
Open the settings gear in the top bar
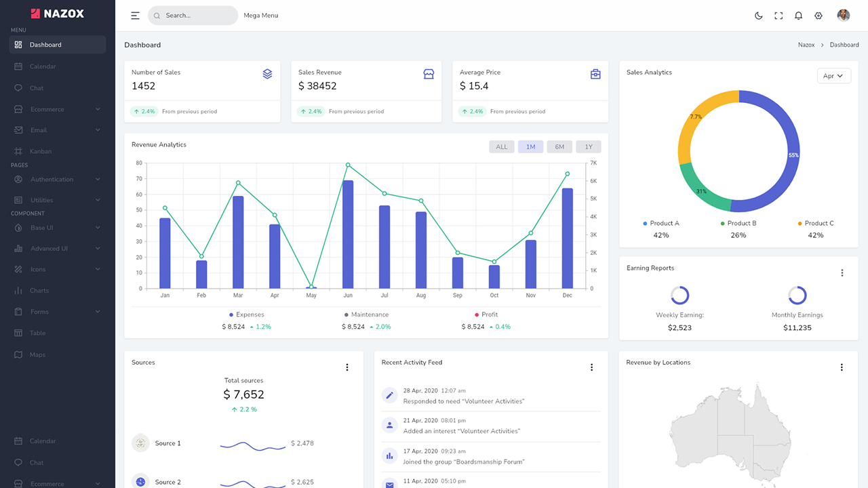point(818,15)
